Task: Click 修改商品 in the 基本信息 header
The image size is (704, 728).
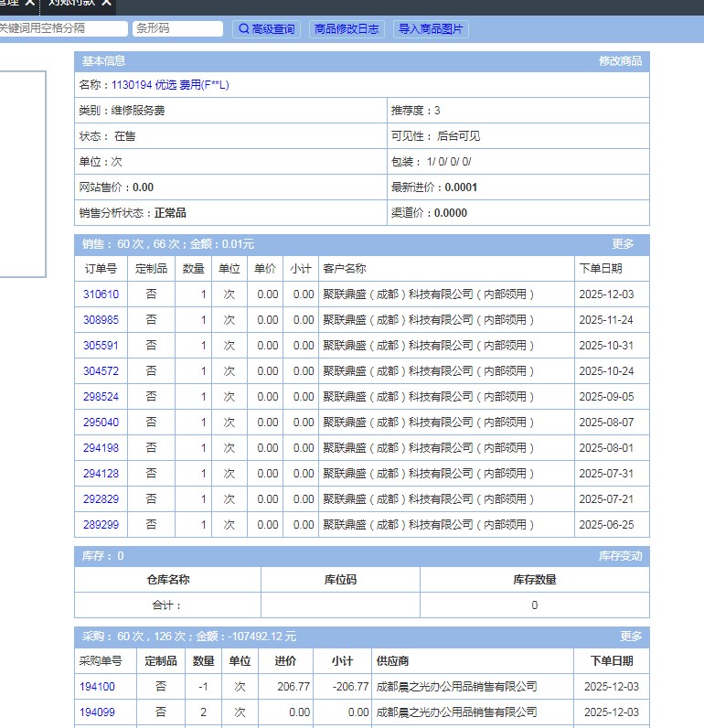Action: 620,61
